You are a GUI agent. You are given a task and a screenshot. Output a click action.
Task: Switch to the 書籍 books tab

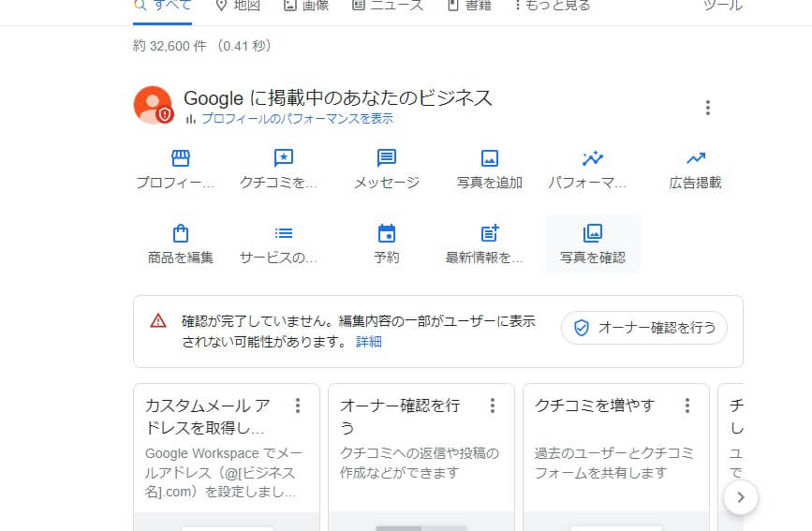point(469,6)
